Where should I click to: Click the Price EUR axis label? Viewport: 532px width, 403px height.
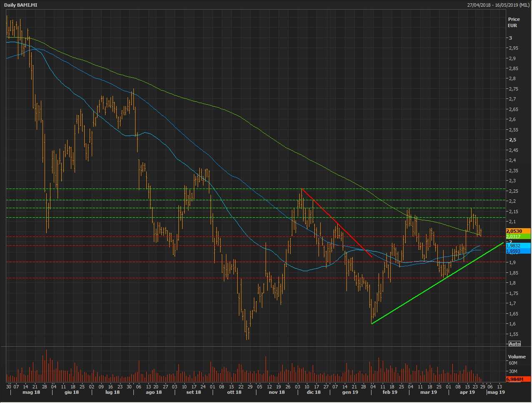click(514, 22)
